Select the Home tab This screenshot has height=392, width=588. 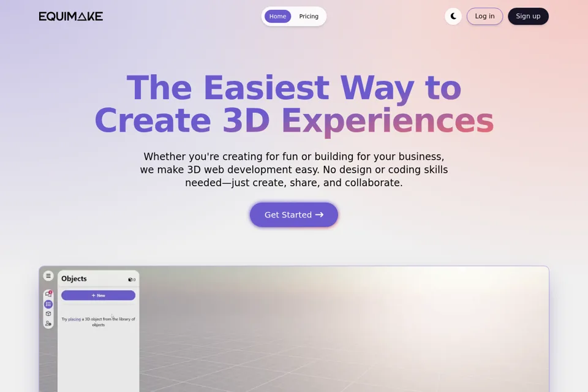pos(277,16)
